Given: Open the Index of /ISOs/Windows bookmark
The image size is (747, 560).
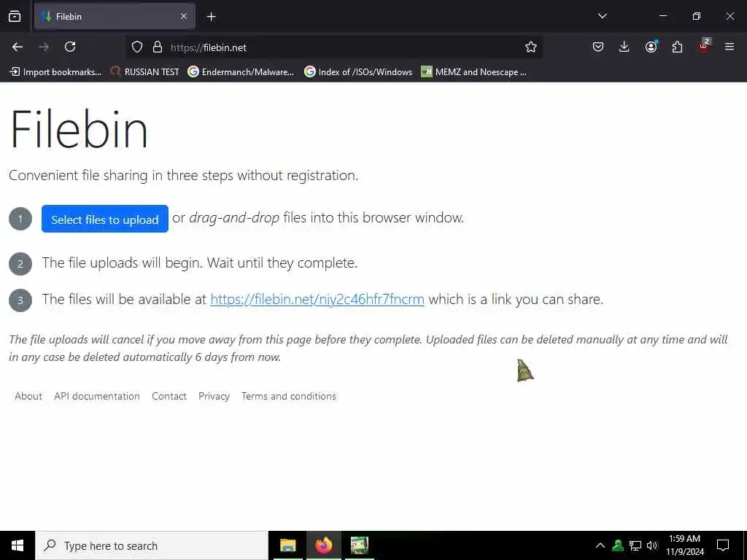Looking at the screenshot, I should click(x=358, y=72).
